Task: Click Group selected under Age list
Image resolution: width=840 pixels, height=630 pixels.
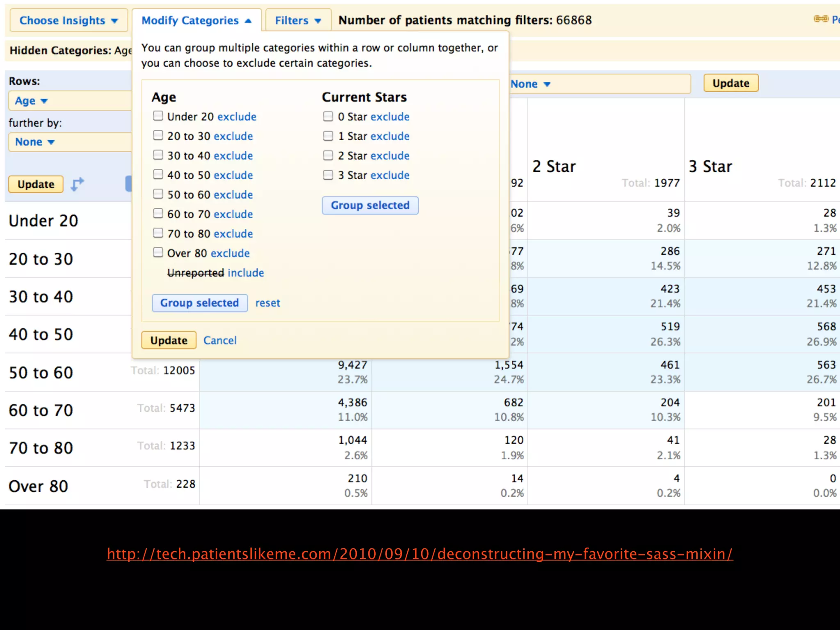Action: coord(200,303)
